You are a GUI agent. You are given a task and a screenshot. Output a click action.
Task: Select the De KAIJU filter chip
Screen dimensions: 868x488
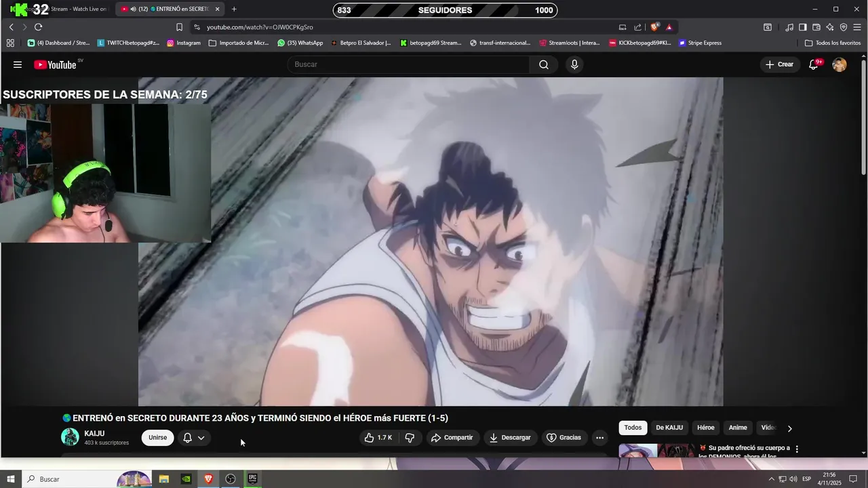click(x=669, y=428)
